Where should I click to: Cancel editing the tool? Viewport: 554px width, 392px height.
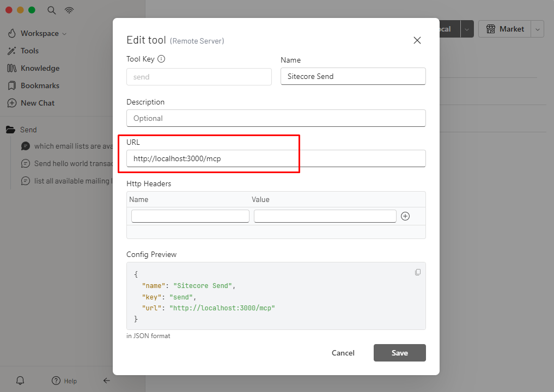point(343,353)
